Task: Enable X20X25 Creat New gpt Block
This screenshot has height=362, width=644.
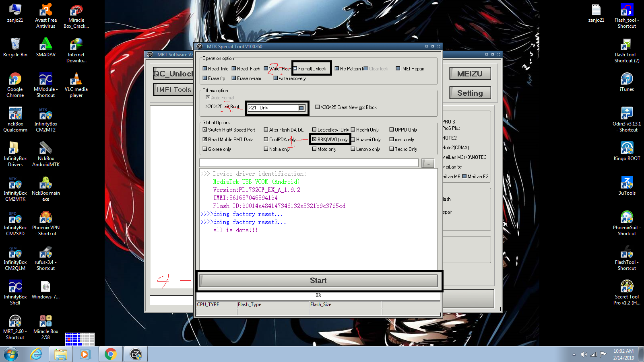Action: point(318,107)
